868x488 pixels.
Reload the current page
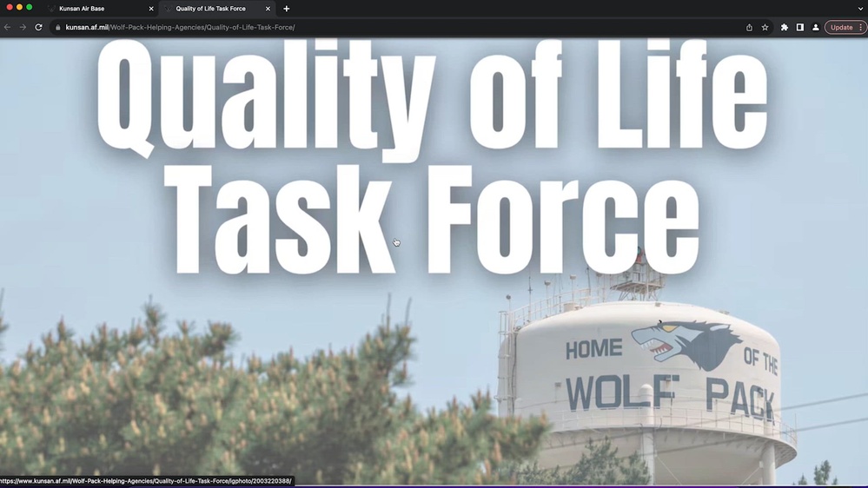coord(39,27)
